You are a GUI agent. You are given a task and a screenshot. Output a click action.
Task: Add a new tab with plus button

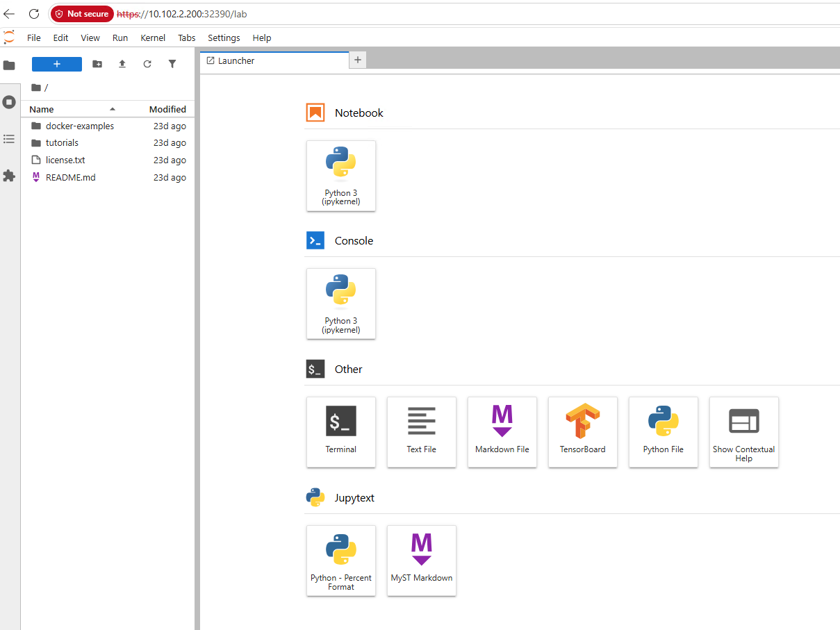coord(358,60)
